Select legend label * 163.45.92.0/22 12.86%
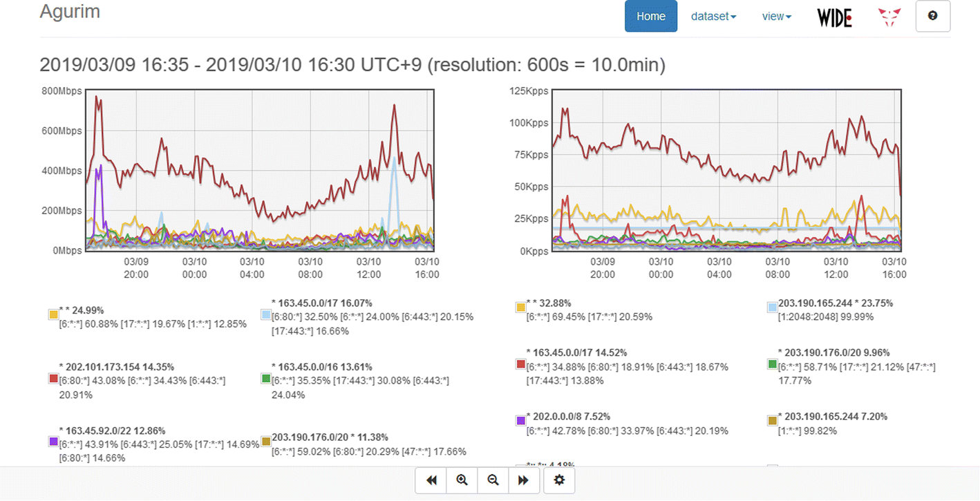The height and width of the screenshot is (501, 980). pyautogui.click(x=113, y=431)
